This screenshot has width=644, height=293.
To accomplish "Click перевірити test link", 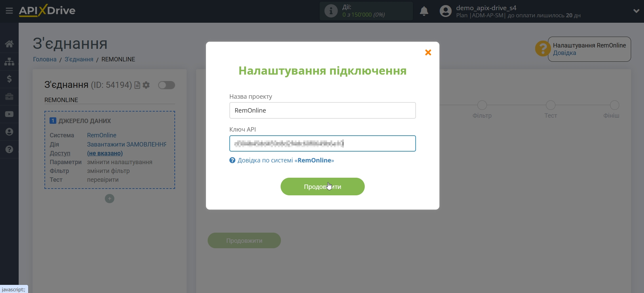I will [x=103, y=180].
